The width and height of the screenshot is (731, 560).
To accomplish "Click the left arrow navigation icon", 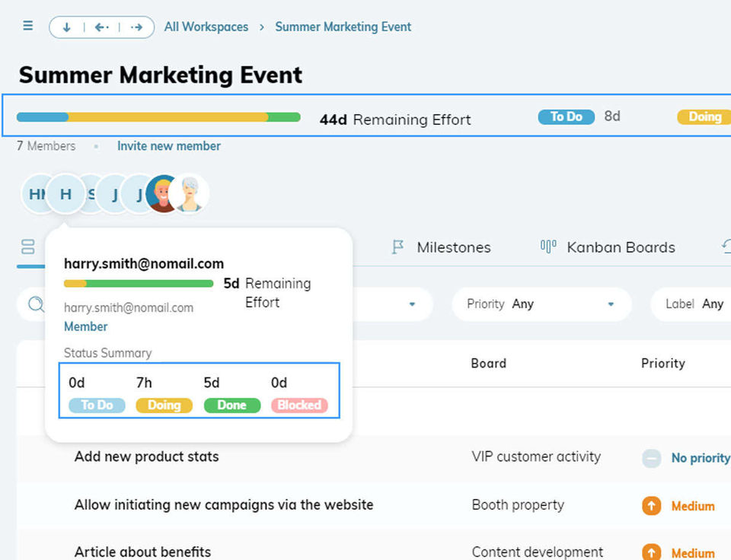I will point(101,27).
